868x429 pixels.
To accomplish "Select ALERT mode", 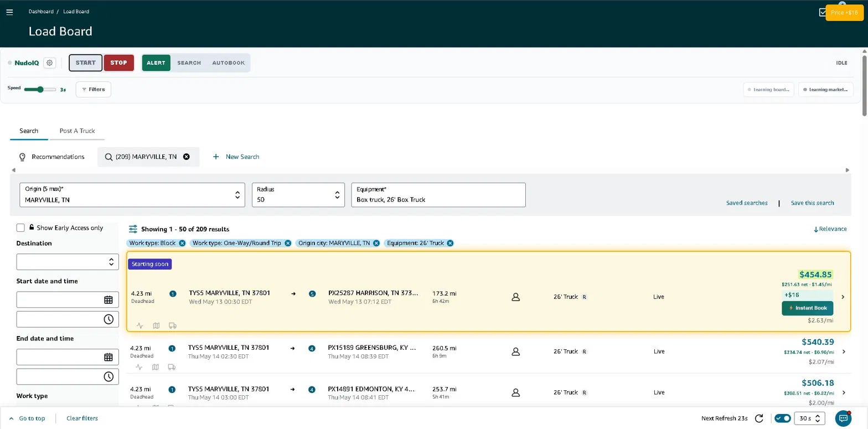I will click(x=156, y=63).
